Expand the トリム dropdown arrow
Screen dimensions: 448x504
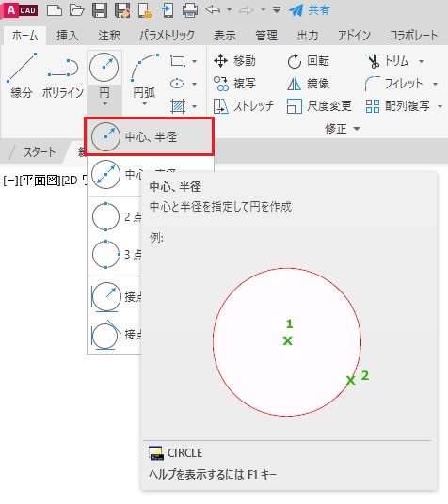coord(421,61)
